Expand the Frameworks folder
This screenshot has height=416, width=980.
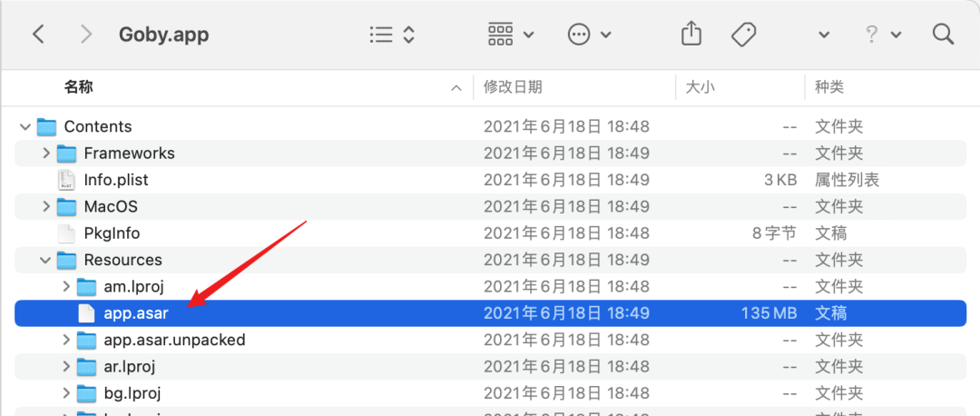pyautogui.click(x=45, y=154)
